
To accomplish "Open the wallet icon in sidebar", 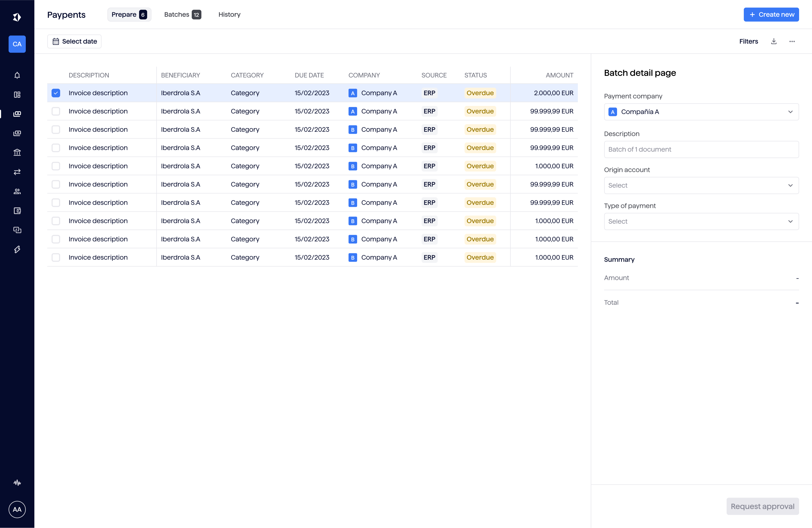I will point(17,211).
